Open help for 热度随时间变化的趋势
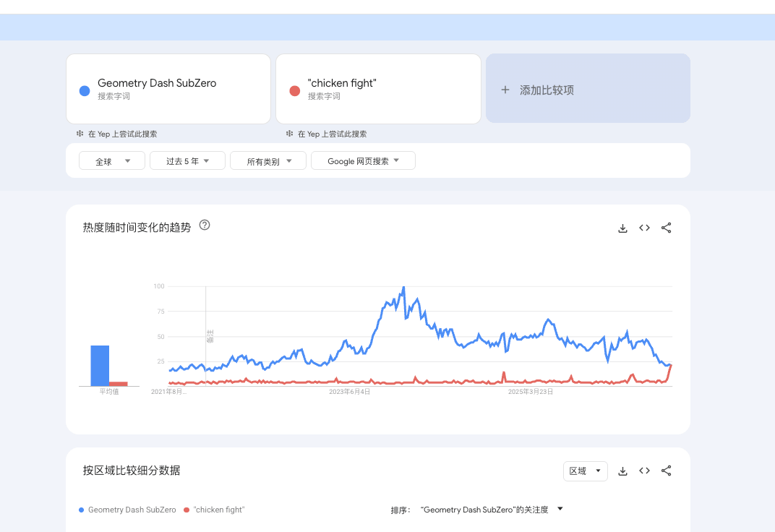Screen dimensions: 775x532 (205, 226)
